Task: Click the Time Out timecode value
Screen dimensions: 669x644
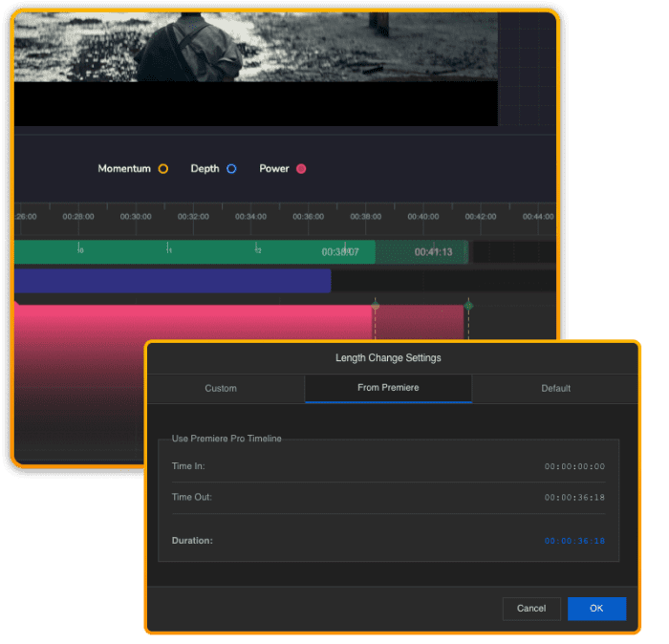Action: (x=574, y=498)
